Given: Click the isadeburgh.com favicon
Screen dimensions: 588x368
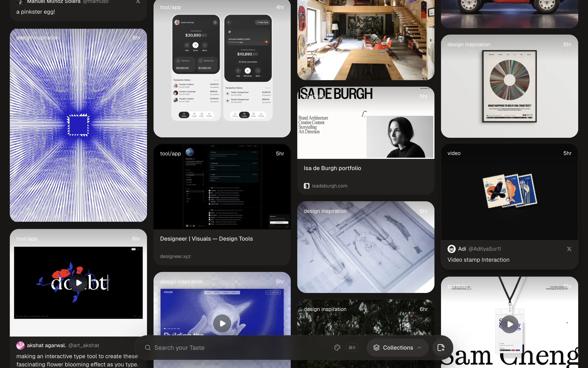Looking at the screenshot, I should coord(307,186).
